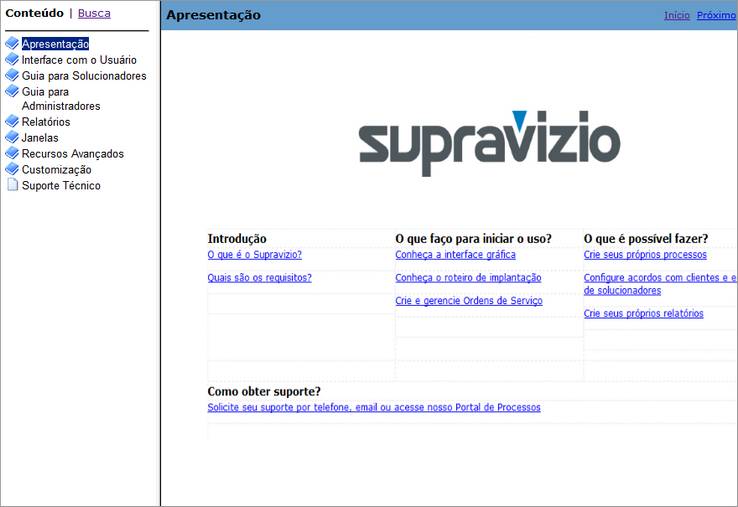Click the Supravizio logo image
The height and width of the screenshot is (507, 738).
[489, 143]
